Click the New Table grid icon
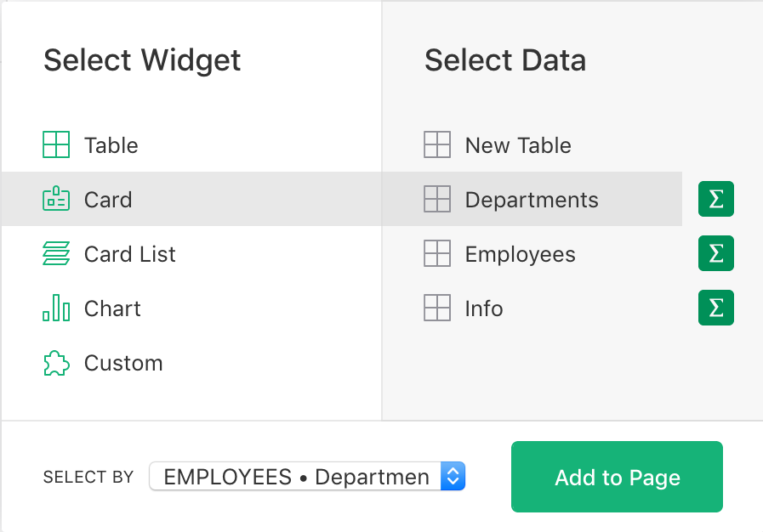763x532 pixels. [x=437, y=145]
